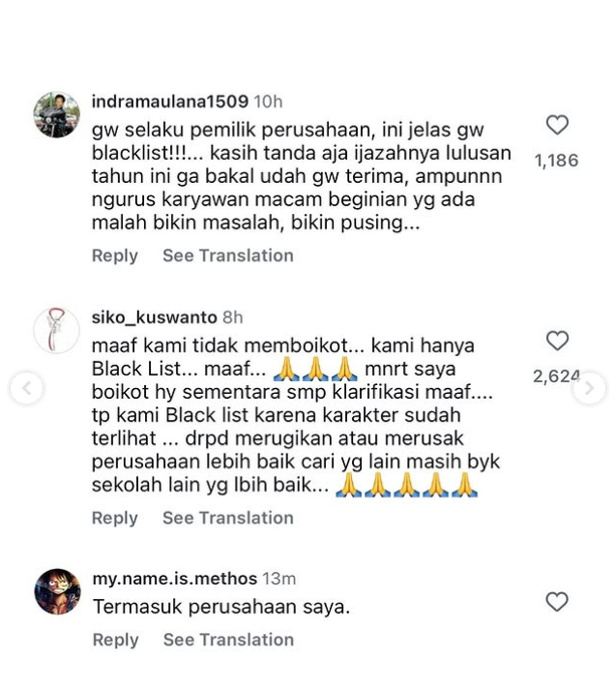The width and height of the screenshot is (616, 689).
Task: Open my.name.is.methos's anime avatar
Action: (57, 591)
